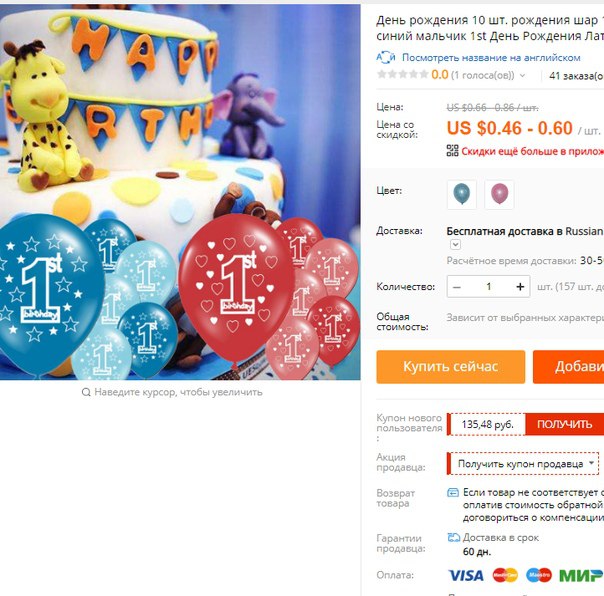Select the blue balloon color option
The width and height of the screenshot is (604, 596).
click(461, 194)
